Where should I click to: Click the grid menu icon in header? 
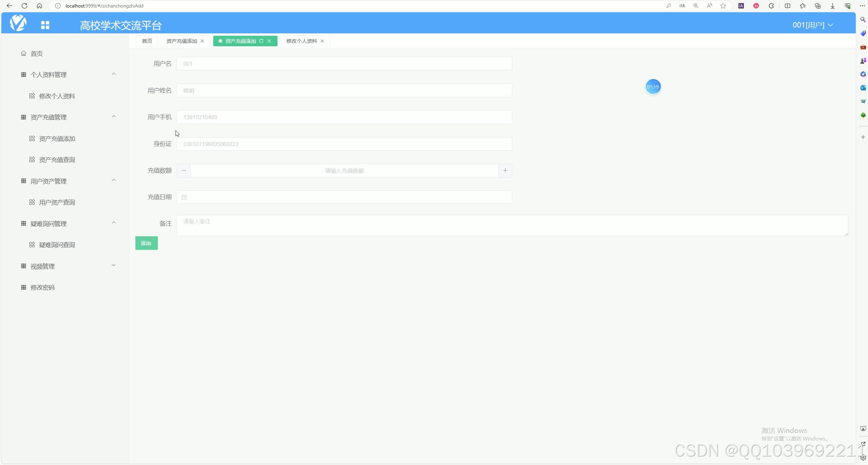tap(45, 25)
